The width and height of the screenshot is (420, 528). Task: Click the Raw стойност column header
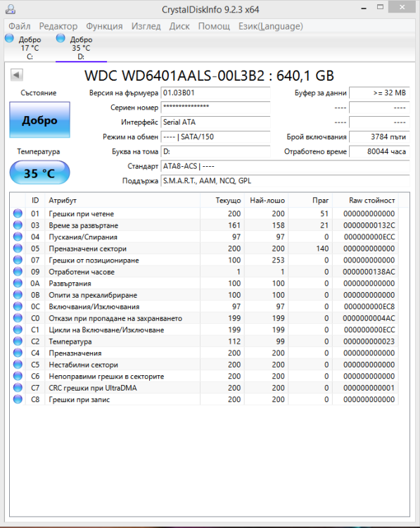click(366, 201)
